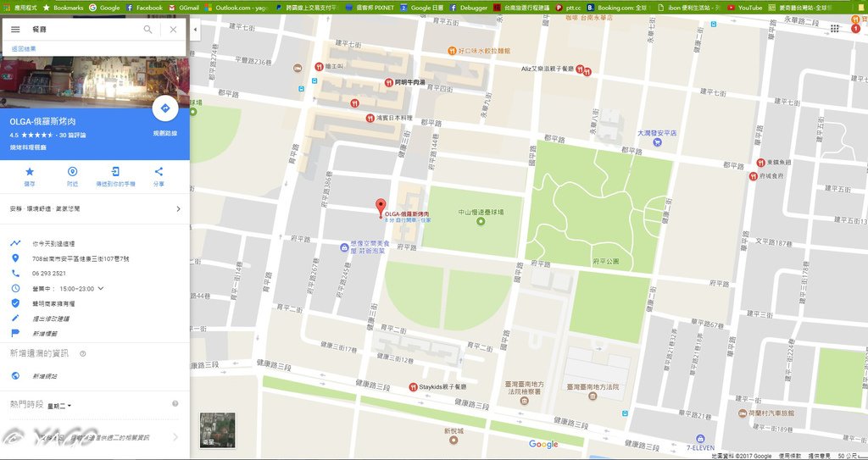Clear the search with the X icon

click(173, 30)
